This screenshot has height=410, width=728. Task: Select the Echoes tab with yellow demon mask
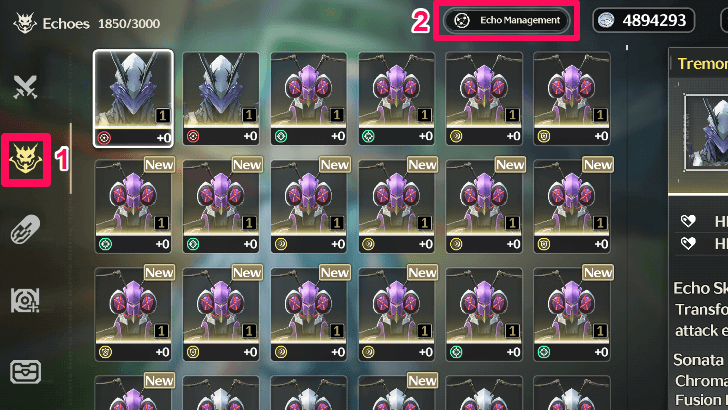tap(26, 159)
